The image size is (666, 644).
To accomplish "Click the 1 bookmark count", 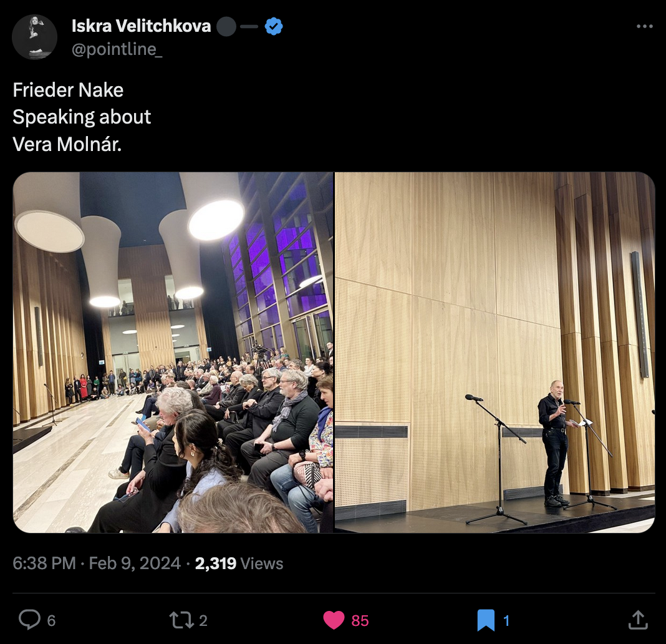I will [506, 621].
